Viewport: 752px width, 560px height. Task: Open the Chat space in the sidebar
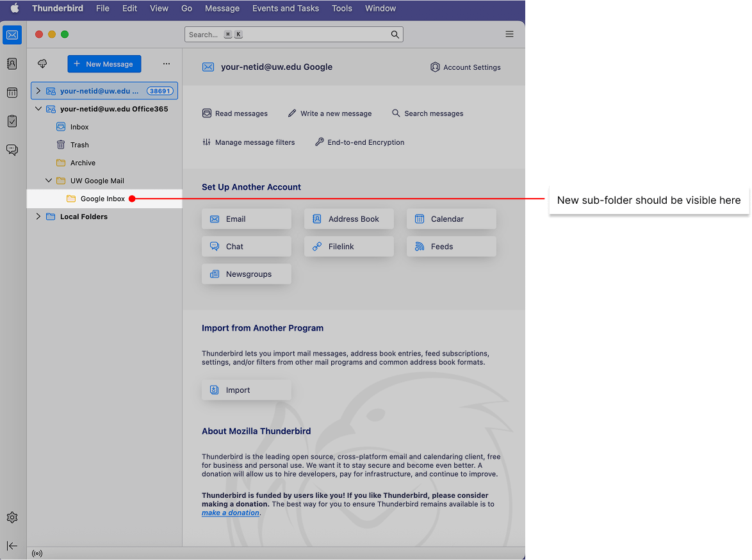(12, 149)
